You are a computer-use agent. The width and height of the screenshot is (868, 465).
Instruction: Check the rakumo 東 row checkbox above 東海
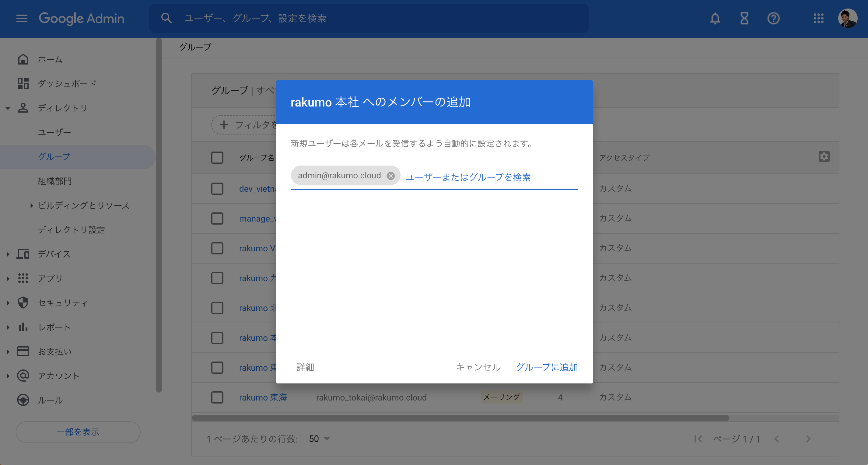217,368
